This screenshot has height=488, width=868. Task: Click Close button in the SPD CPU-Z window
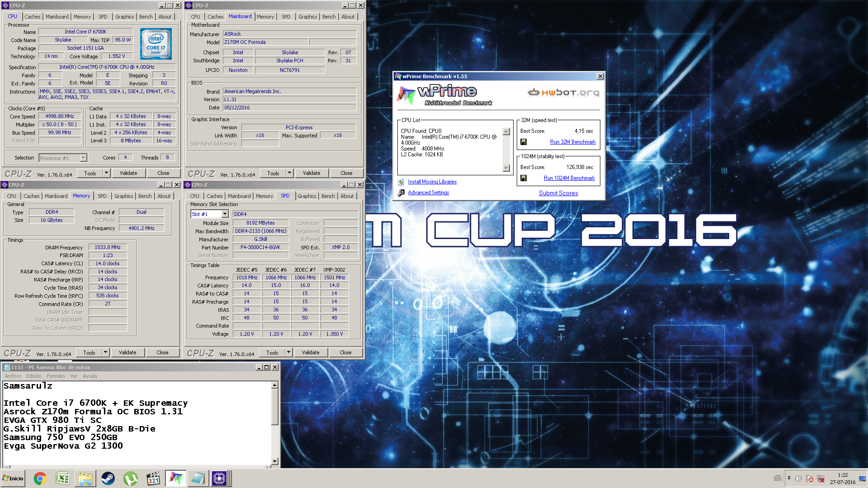(x=345, y=352)
